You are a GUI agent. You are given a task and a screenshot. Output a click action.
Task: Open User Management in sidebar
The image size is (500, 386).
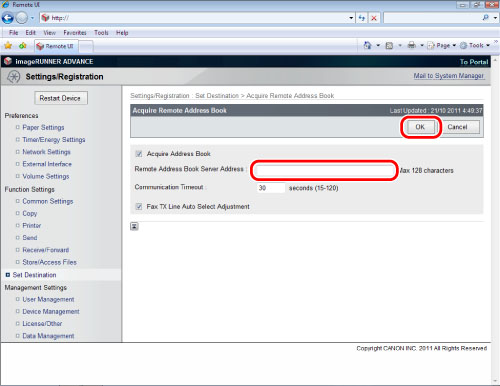tap(48, 299)
